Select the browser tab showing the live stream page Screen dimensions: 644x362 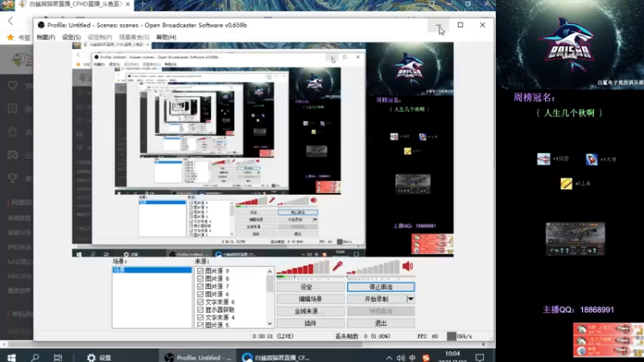point(74,4)
